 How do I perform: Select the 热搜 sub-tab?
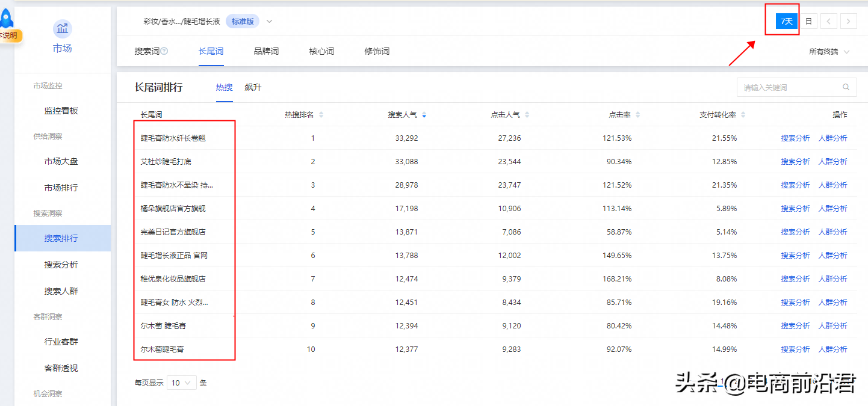coord(224,87)
